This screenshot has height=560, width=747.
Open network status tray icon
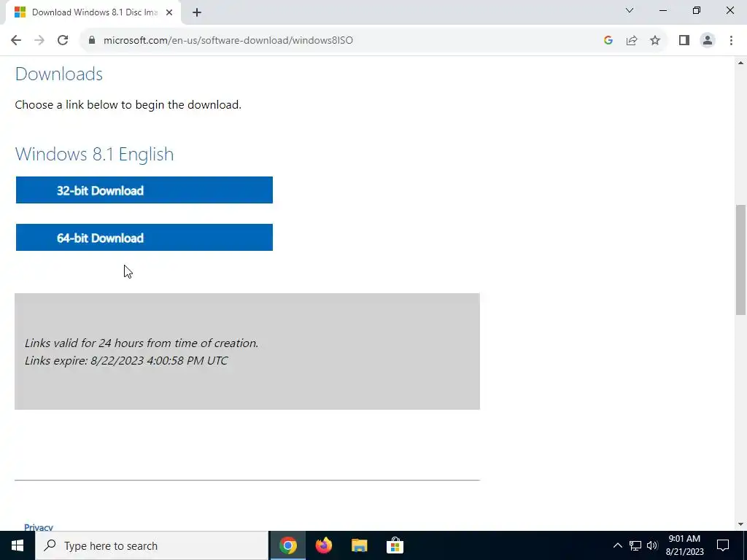pyautogui.click(x=635, y=545)
